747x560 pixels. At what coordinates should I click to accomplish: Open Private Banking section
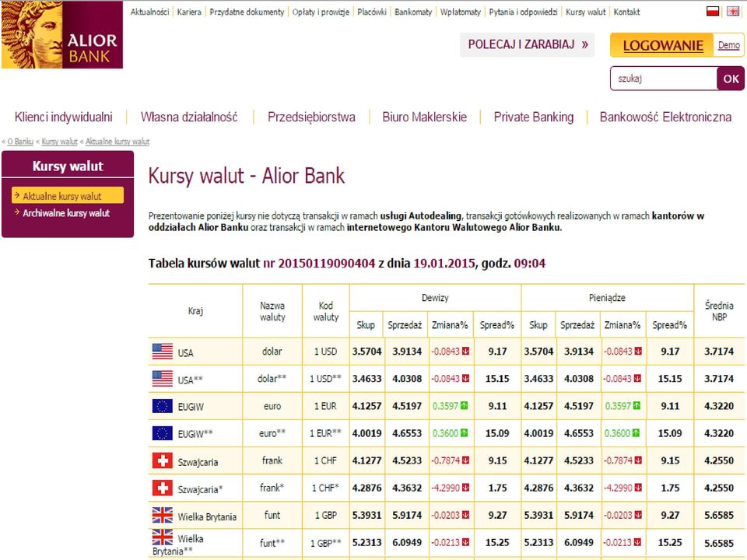click(x=534, y=117)
